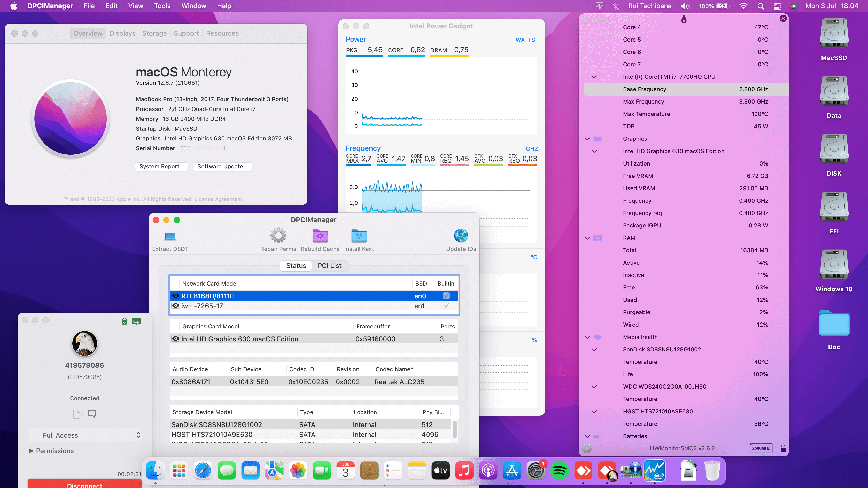Click eye icon beside Intel HD Graphics 630
The width and height of the screenshot is (868, 488).
176,339
